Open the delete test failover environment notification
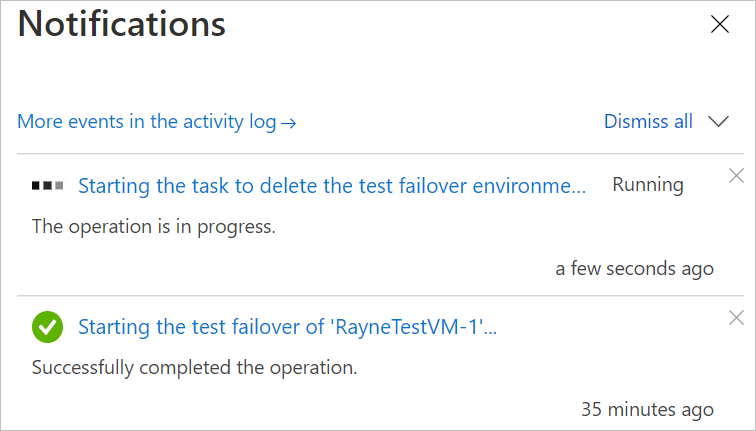The image size is (756, 431). coord(332,185)
